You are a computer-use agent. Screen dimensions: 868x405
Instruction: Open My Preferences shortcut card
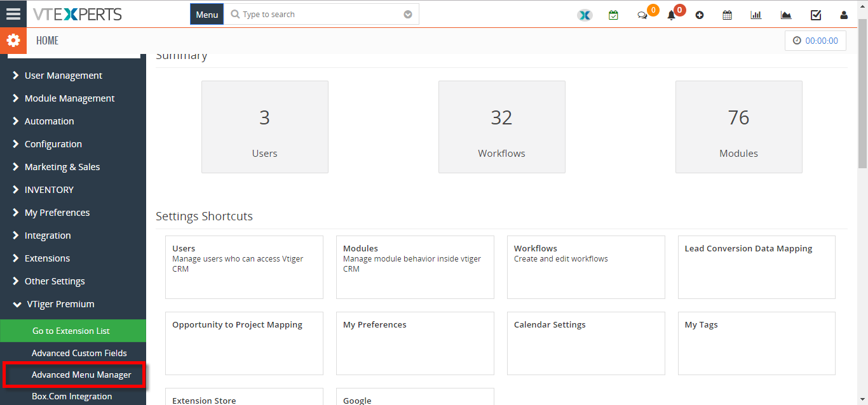point(415,343)
